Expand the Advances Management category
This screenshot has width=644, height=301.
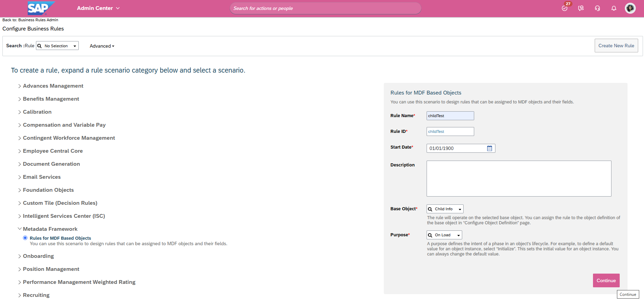(51, 86)
